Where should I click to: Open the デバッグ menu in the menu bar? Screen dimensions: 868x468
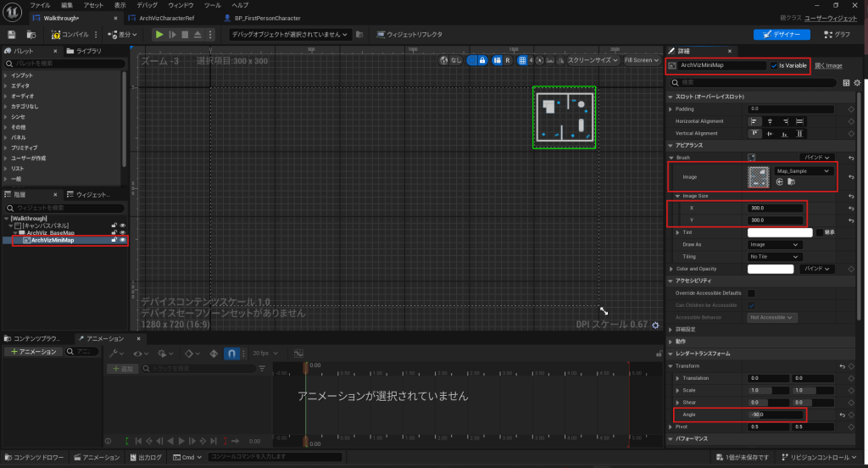click(x=147, y=5)
